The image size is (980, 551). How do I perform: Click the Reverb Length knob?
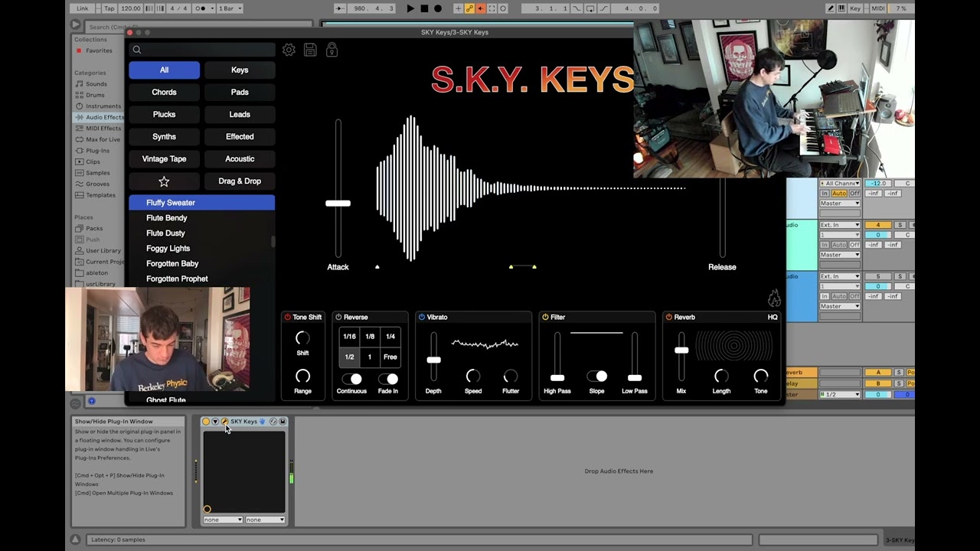[x=721, y=376]
